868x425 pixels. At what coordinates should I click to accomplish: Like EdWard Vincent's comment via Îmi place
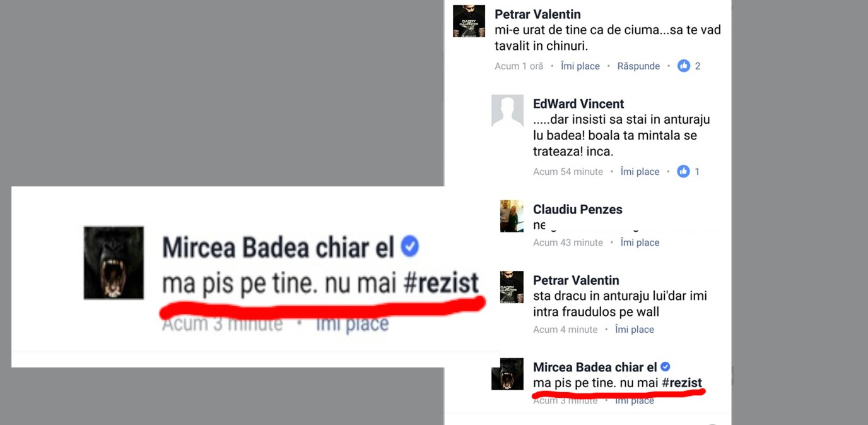[x=640, y=171]
